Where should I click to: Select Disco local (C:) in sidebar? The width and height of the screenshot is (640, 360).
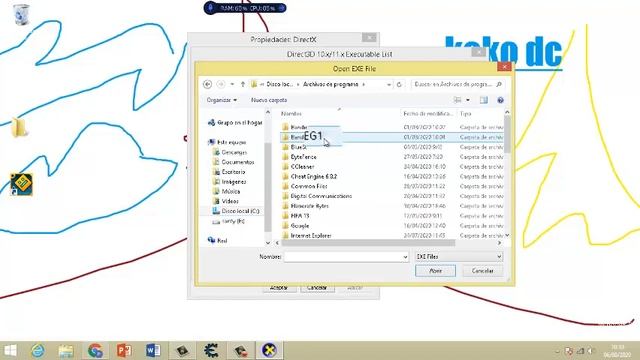tap(236, 211)
